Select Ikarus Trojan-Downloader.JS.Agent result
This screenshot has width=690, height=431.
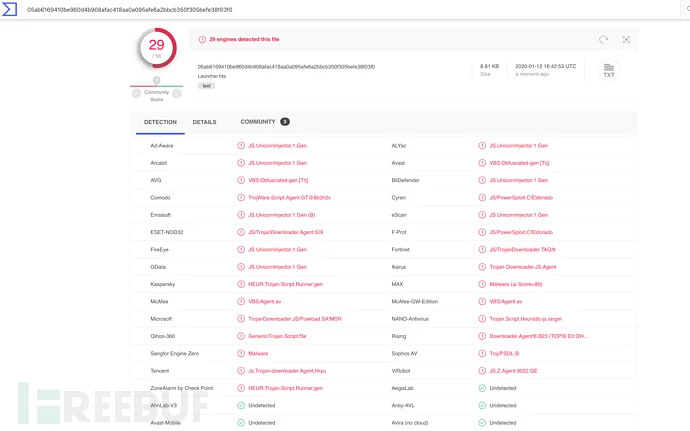523,267
